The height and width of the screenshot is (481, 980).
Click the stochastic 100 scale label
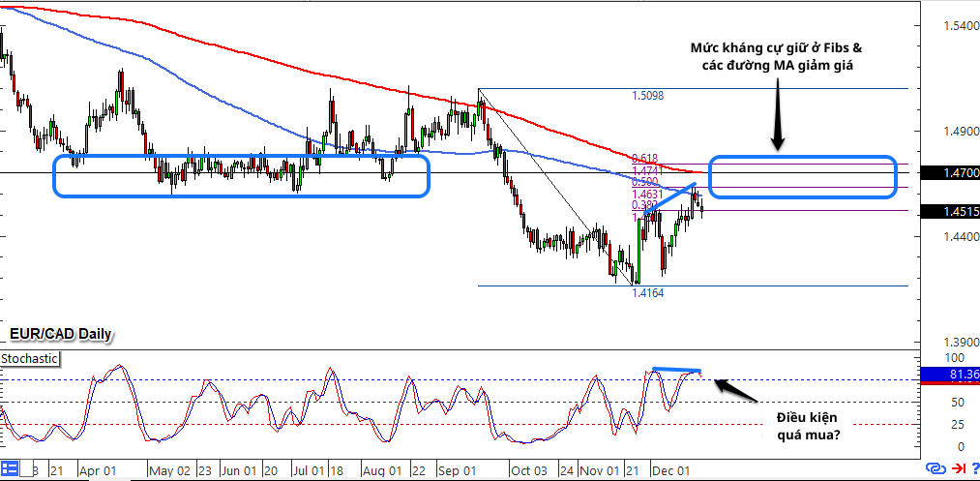(957, 358)
